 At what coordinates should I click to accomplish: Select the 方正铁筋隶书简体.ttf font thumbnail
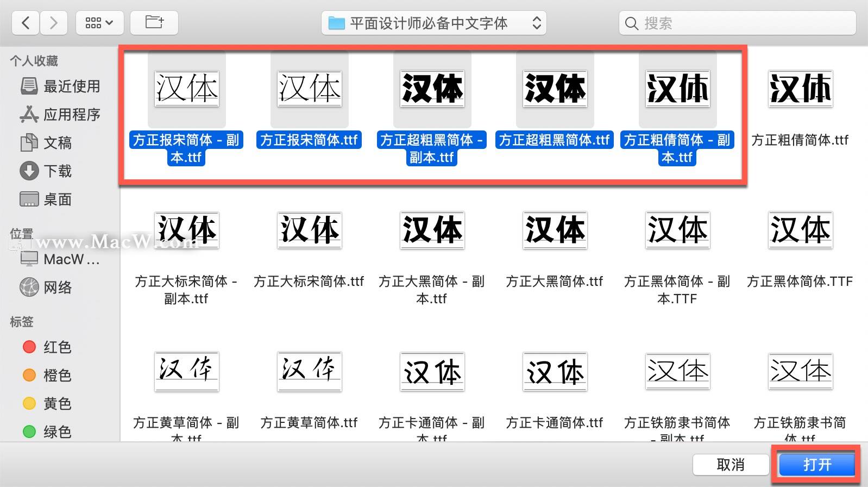800,371
